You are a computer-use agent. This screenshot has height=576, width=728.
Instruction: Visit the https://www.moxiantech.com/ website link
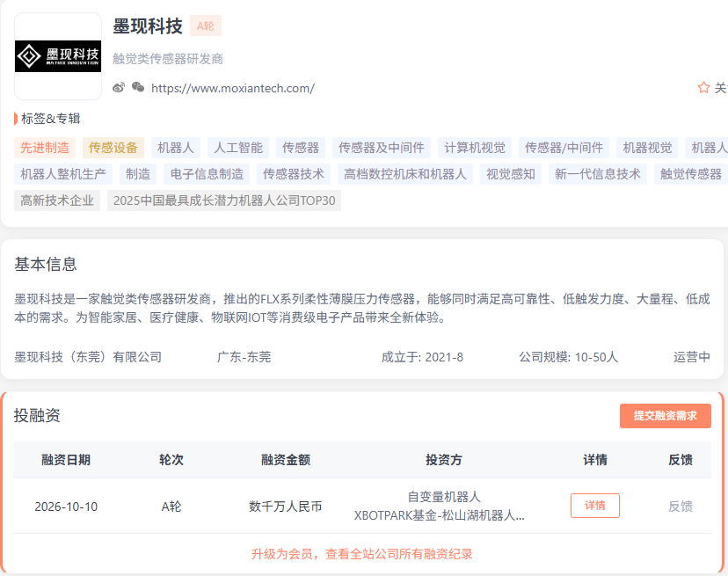(233, 88)
